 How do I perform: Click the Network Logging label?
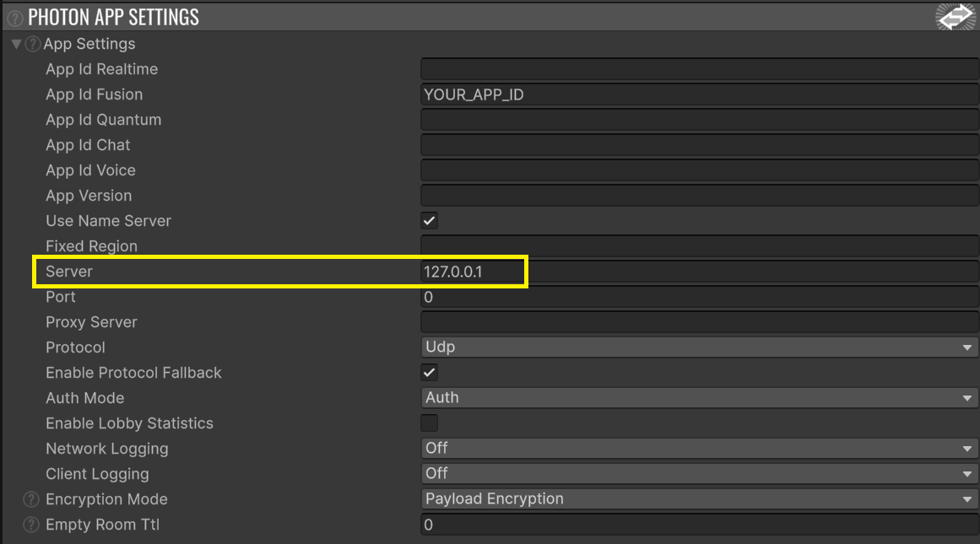(x=107, y=449)
